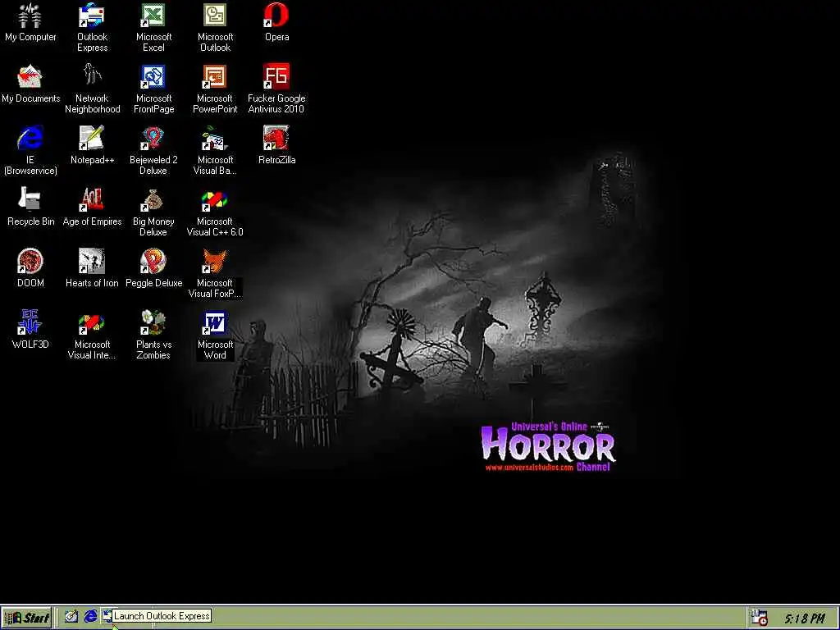Click the 5:18 PM taskbar clock
840x630 pixels.
pos(806,619)
